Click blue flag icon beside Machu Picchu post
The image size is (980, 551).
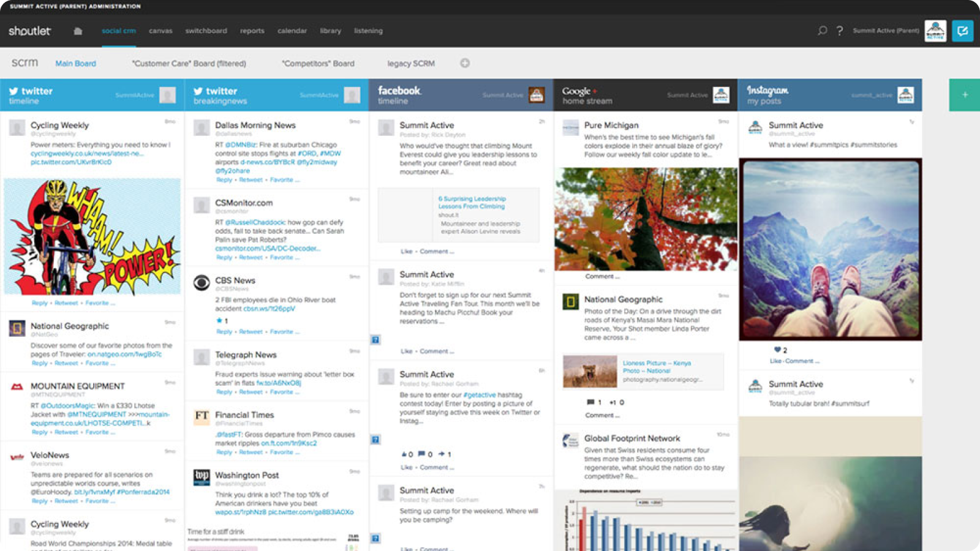point(375,340)
